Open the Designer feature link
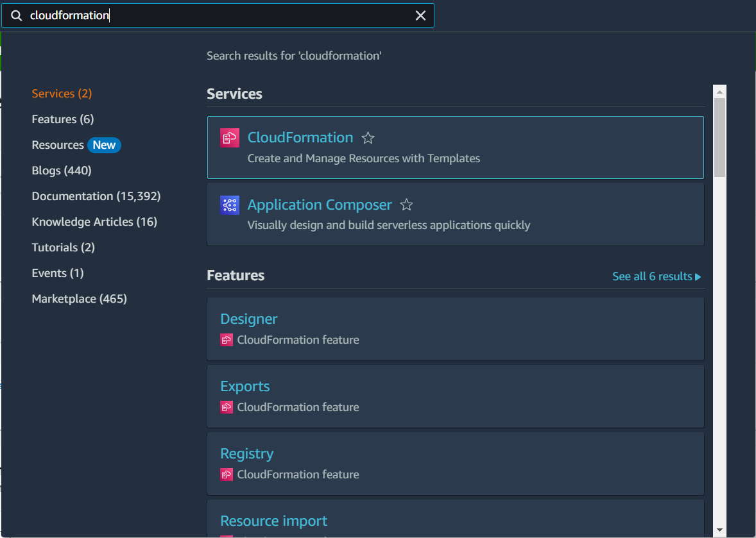Screen dimensions: 756x538 point(248,319)
